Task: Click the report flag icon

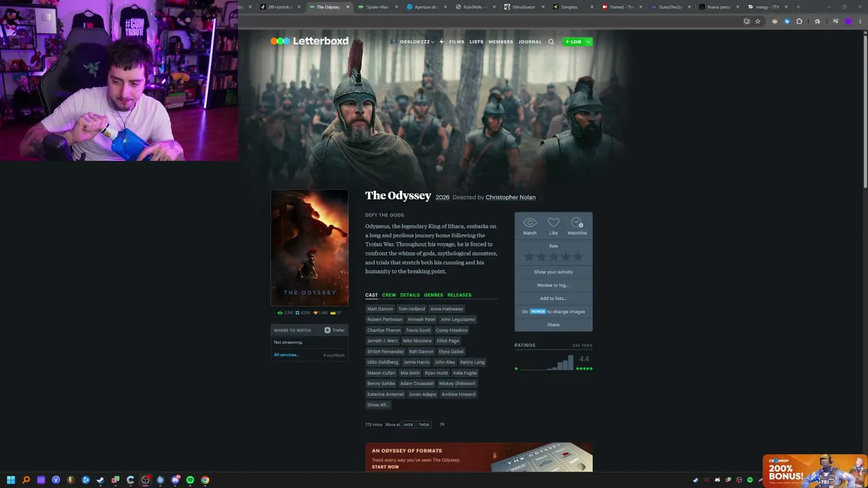Action: click(x=442, y=425)
